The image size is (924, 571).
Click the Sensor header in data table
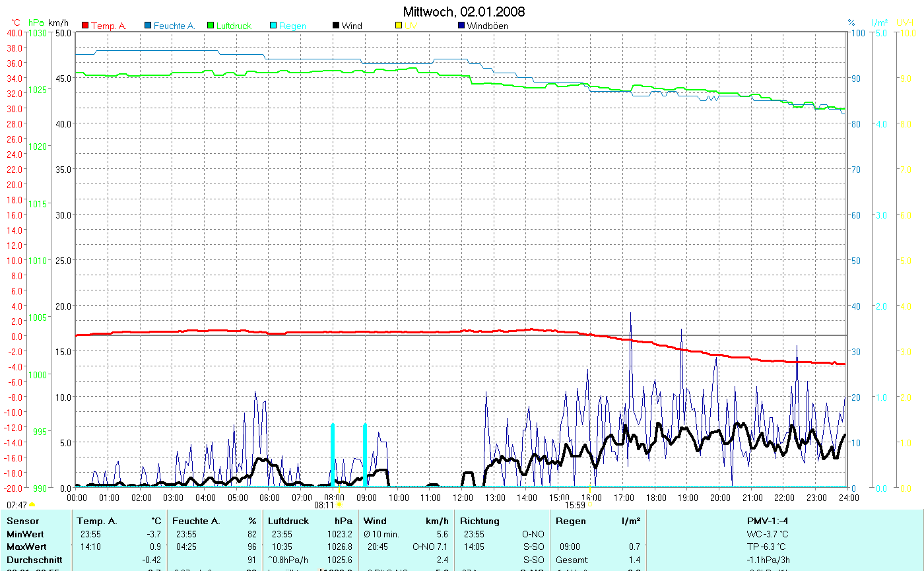22,521
